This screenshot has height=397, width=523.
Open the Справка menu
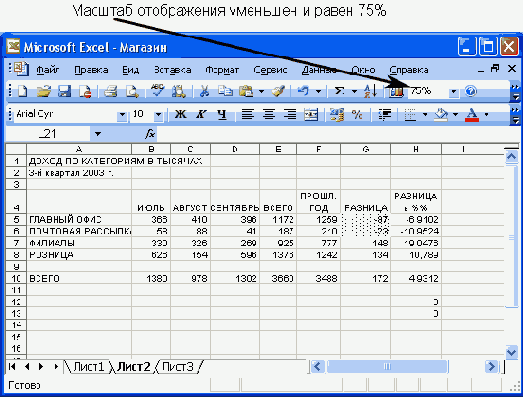pyautogui.click(x=409, y=70)
